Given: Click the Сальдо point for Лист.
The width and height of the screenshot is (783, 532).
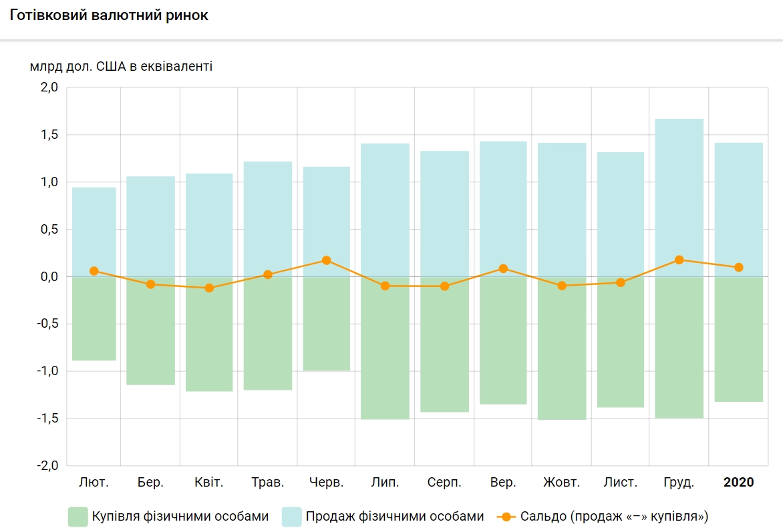Looking at the screenshot, I should (621, 282).
